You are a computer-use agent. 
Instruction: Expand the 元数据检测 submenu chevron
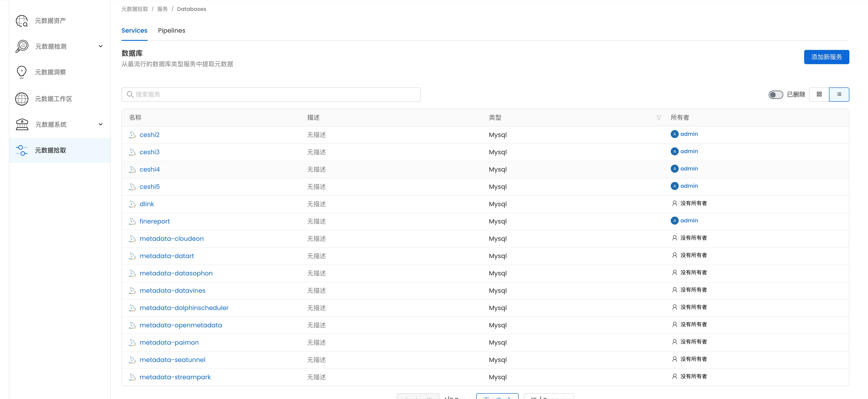tap(100, 46)
